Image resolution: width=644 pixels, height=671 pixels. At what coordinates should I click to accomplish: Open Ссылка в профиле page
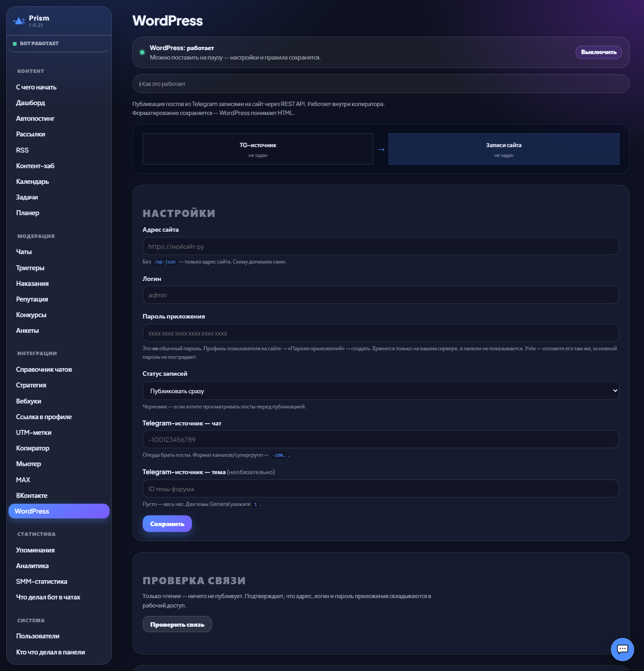click(44, 417)
